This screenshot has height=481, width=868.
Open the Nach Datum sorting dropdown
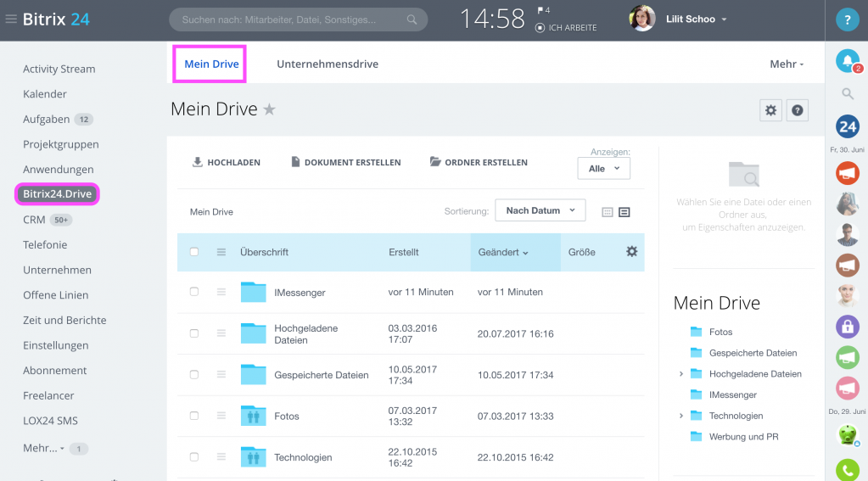540,210
